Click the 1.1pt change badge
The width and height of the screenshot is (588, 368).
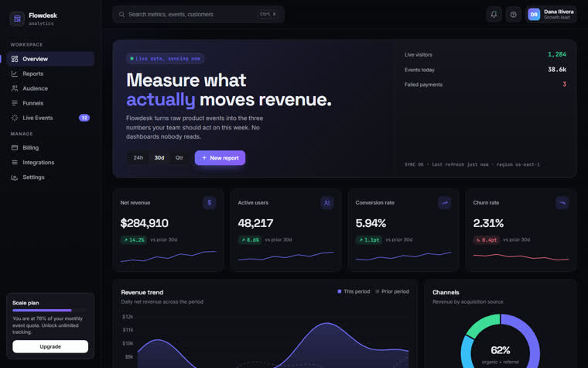[368, 239]
